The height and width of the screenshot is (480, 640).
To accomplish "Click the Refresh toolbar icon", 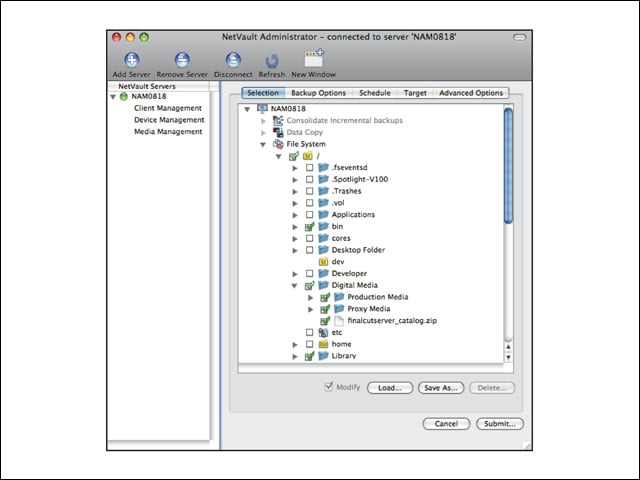I will pyautogui.click(x=272, y=61).
